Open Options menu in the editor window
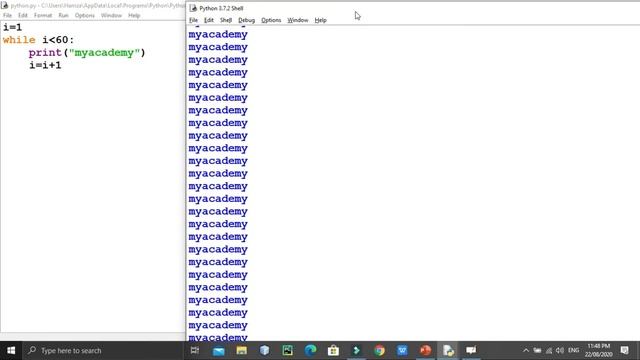640x360 pixels. pyautogui.click(x=84, y=15)
